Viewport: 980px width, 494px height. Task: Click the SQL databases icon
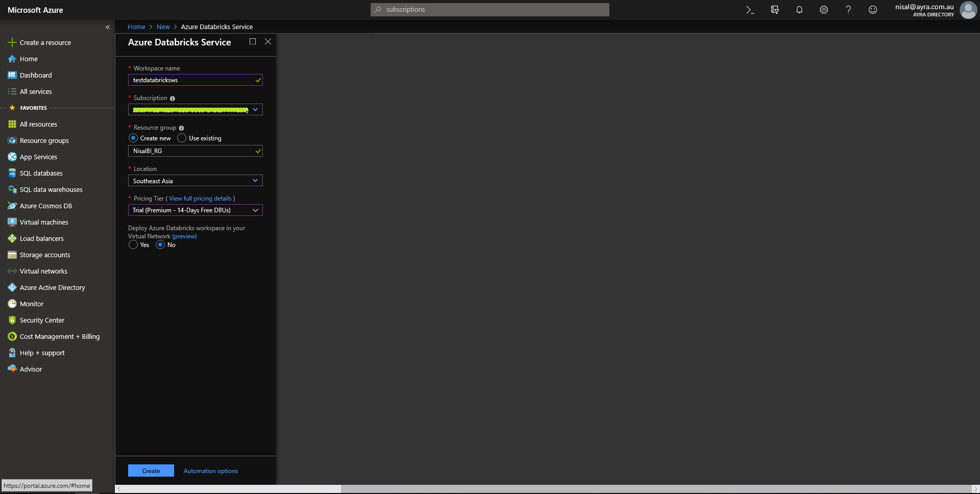12,173
